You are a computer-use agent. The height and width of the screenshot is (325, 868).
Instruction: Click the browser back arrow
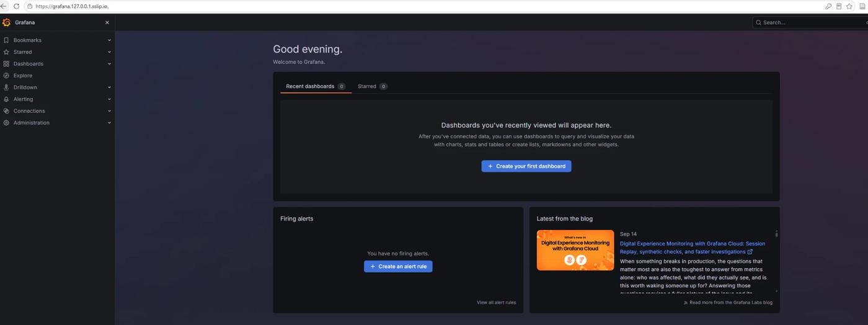4,6
